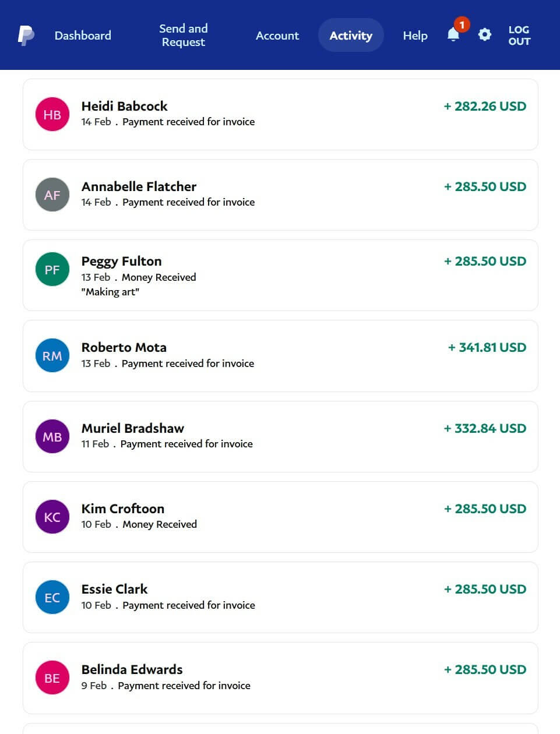Go to the Dashboard tab
This screenshot has height=734, width=560.
tap(83, 36)
